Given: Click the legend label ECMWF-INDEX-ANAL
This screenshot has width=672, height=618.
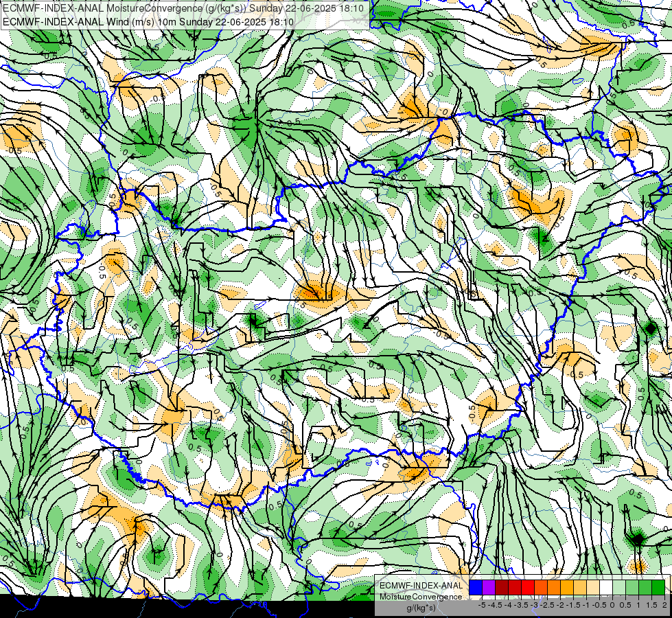Looking at the screenshot, I should [421, 586].
